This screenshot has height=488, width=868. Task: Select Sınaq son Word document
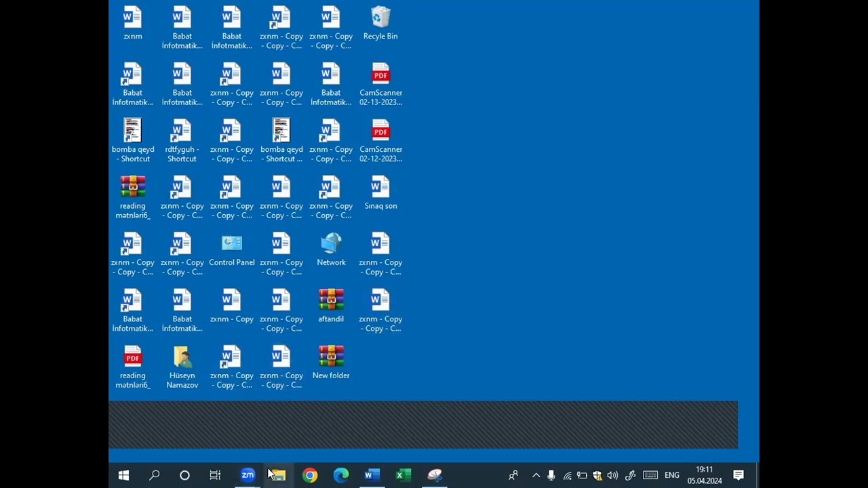[380, 193]
